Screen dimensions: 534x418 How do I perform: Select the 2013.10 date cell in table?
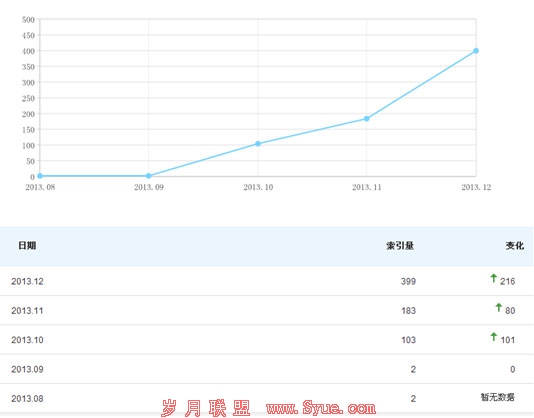(27, 340)
